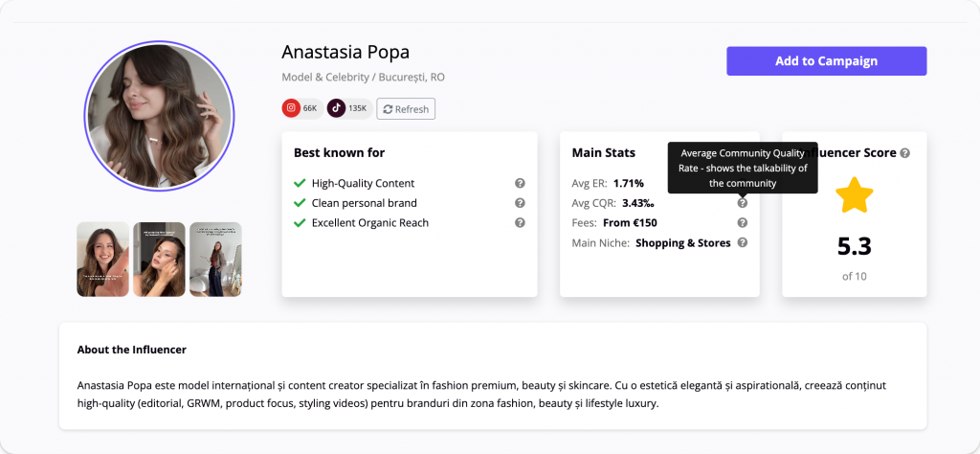Click help icon beside Clean personal brand

pyautogui.click(x=520, y=203)
